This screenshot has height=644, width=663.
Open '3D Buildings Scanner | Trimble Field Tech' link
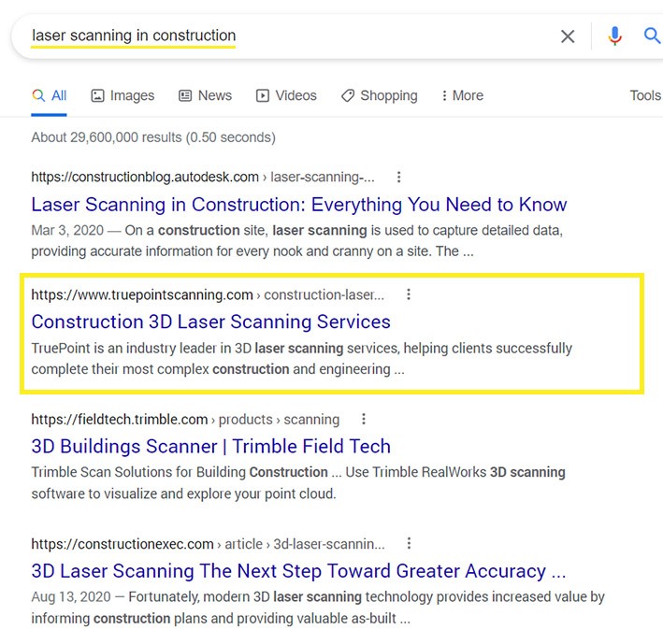(211, 447)
